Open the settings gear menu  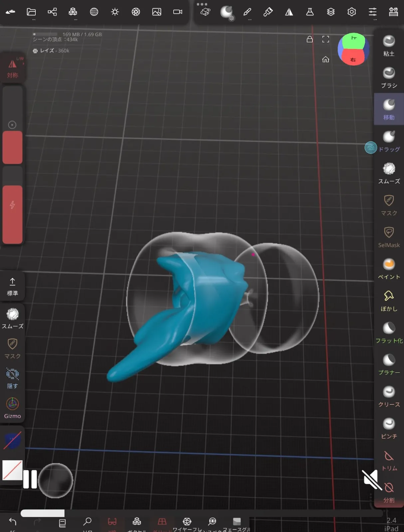(351, 12)
